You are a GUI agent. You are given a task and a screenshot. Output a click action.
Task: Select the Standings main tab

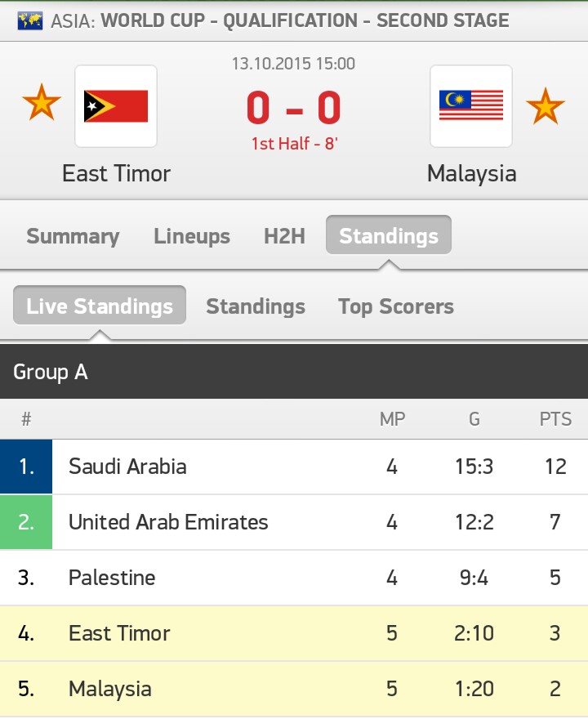click(389, 236)
